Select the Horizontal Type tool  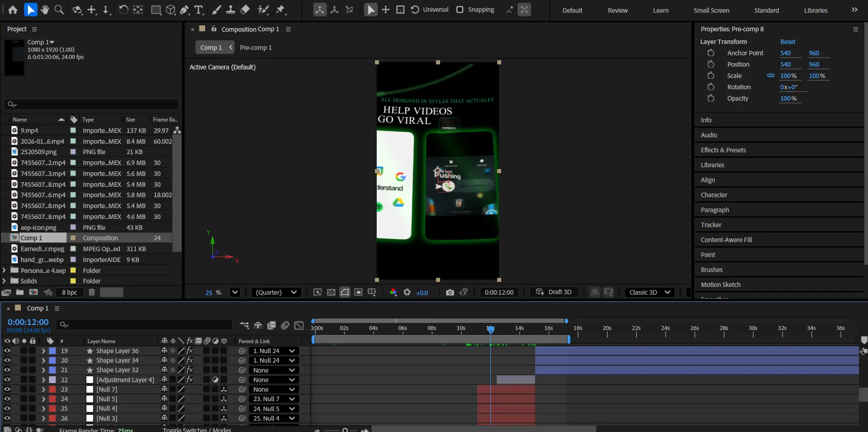click(198, 10)
